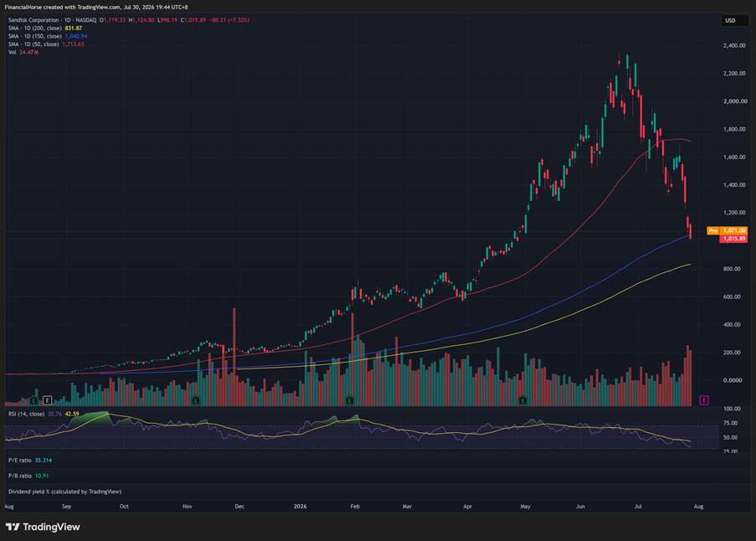Click the RSI scale label 50.00
756x541 pixels.
click(x=730, y=438)
